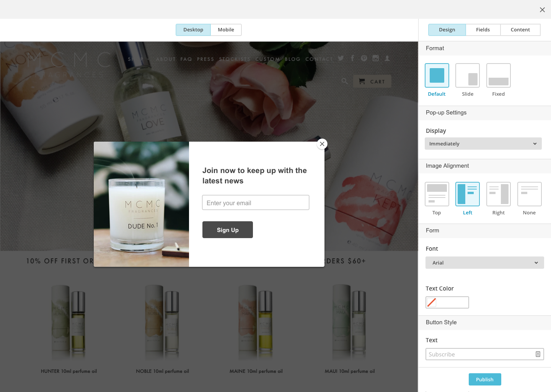Click the Sign Up button in pop-up
Viewport: 551px width, 392px height.
[228, 230]
